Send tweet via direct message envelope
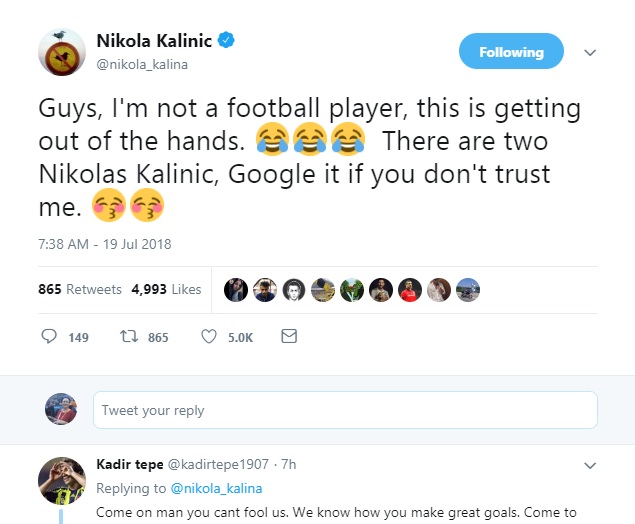Viewport: 635px width, 524px height. 289,337
